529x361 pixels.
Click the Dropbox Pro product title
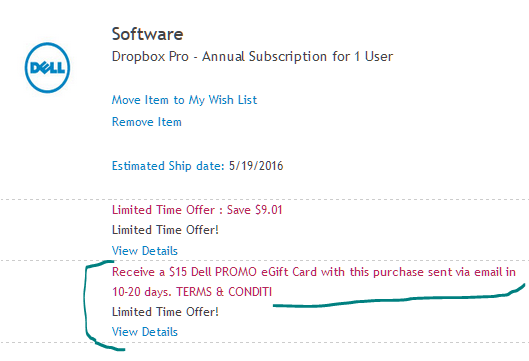pos(252,56)
